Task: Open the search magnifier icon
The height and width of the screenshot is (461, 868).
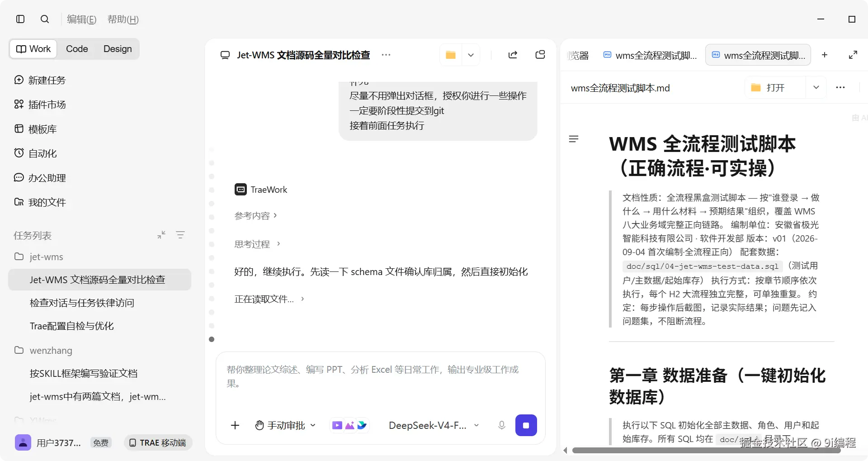Action: [x=45, y=19]
